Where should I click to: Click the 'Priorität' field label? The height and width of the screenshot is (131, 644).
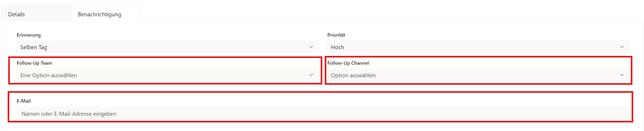[336, 35]
